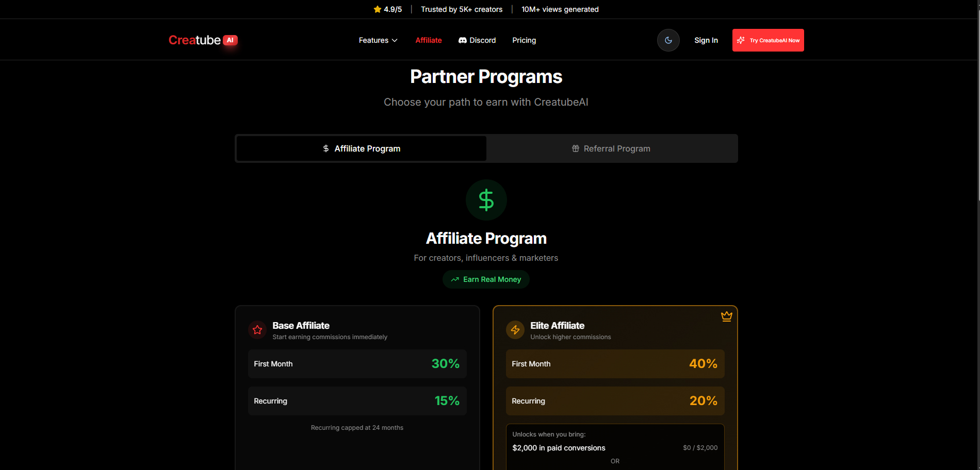Image resolution: width=980 pixels, height=470 pixels.
Task: Click the crown icon on Elite Affiliate card
Action: tap(726, 316)
